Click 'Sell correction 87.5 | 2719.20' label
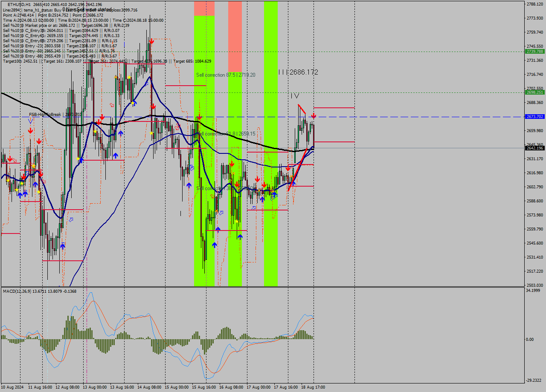The width and height of the screenshot is (546, 392). coord(226,75)
